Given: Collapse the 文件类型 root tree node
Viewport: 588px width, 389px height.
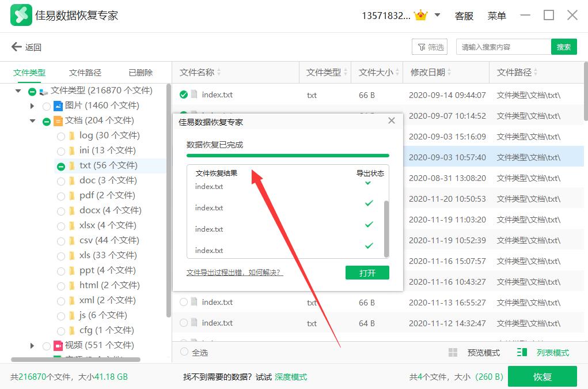Looking at the screenshot, I should [18, 91].
